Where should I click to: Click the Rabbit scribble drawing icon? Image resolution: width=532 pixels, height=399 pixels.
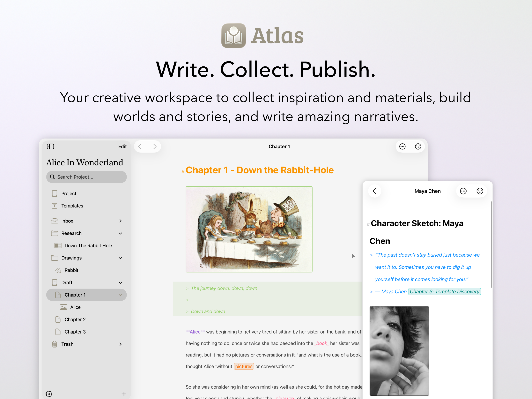pos(58,270)
